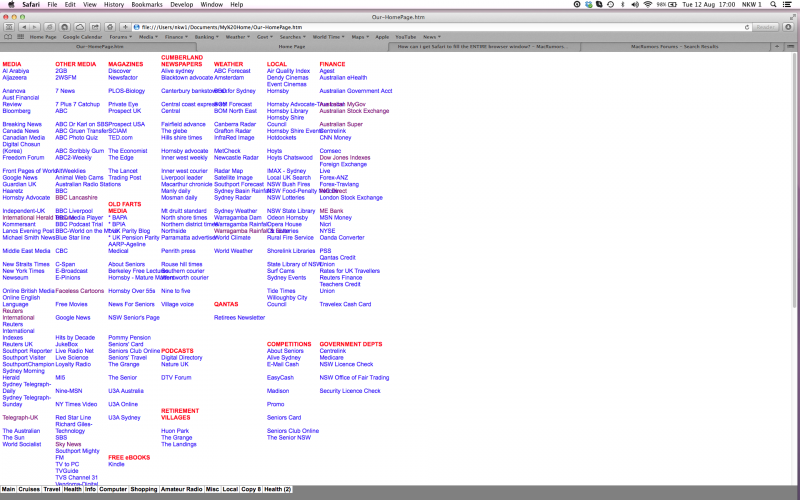The image size is (800, 500).
Task: Reload the current page
Action: point(747,27)
